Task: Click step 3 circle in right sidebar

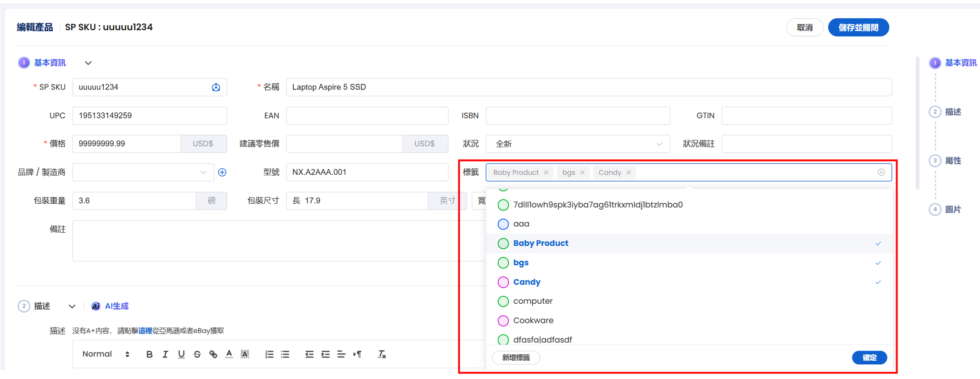Action: (935, 161)
